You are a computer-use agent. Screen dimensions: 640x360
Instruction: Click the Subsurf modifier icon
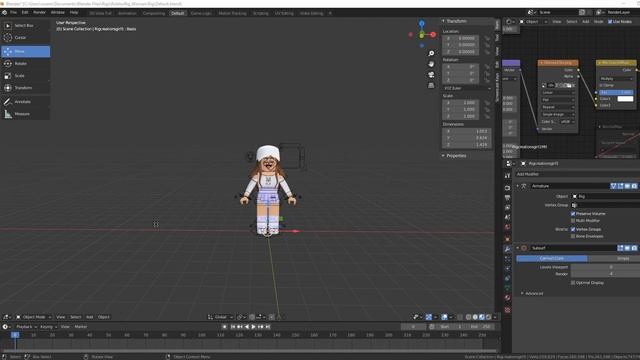pyautogui.click(x=524, y=248)
